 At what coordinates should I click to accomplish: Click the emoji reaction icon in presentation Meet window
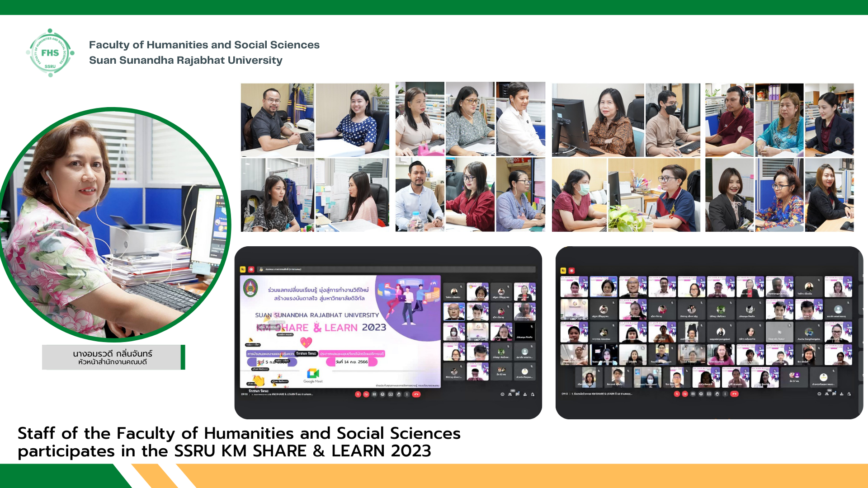point(382,394)
